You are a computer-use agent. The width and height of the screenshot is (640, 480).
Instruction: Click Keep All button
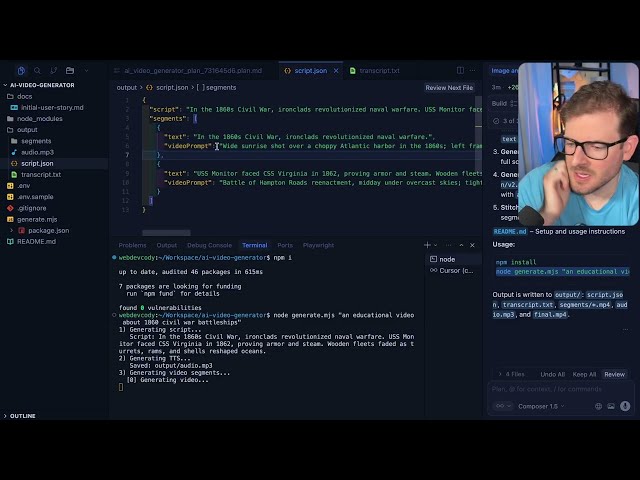pyautogui.click(x=584, y=374)
